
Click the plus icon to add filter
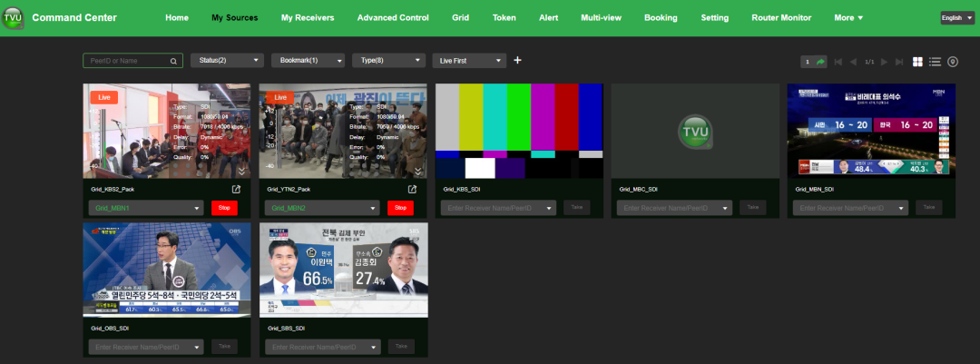click(x=517, y=60)
